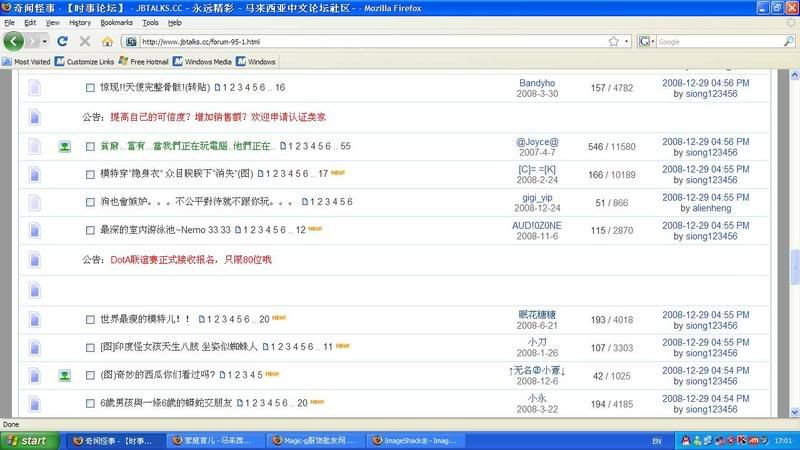The image size is (800, 450).
Task: Click the EN language indicator in taskbar
Action: (657, 441)
